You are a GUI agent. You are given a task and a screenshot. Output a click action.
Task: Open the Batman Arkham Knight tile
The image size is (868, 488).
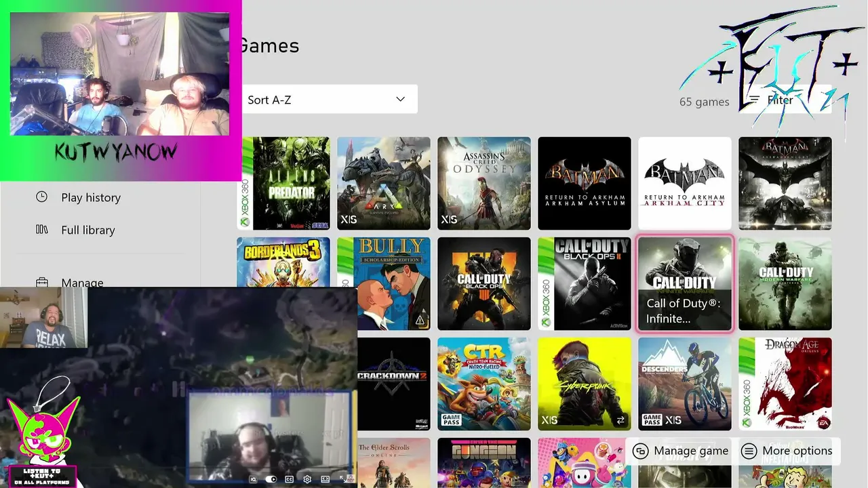tap(785, 183)
